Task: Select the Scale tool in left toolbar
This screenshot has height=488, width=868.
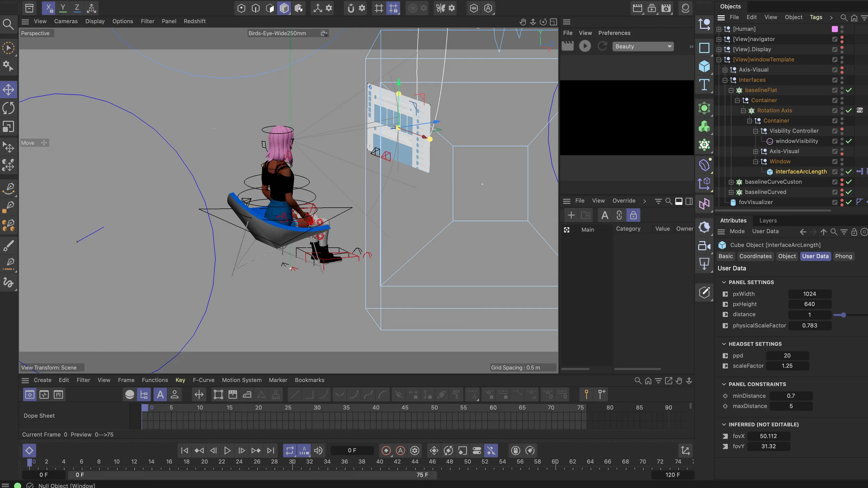Action: click(x=8, y=127)
